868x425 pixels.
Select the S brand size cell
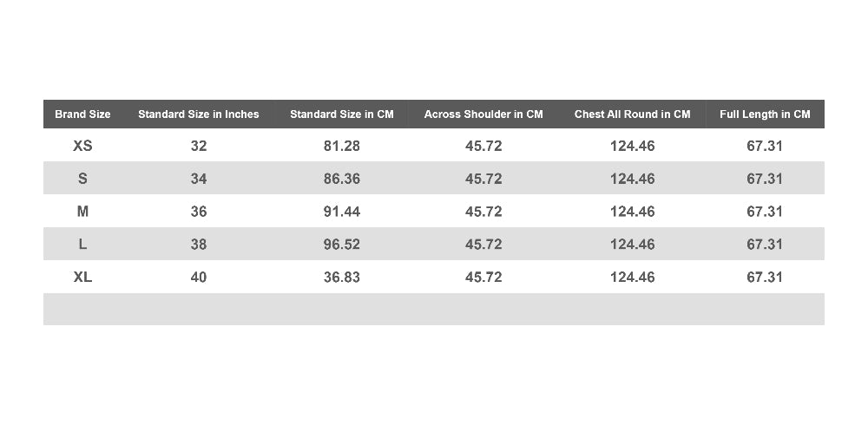point(82,179)
